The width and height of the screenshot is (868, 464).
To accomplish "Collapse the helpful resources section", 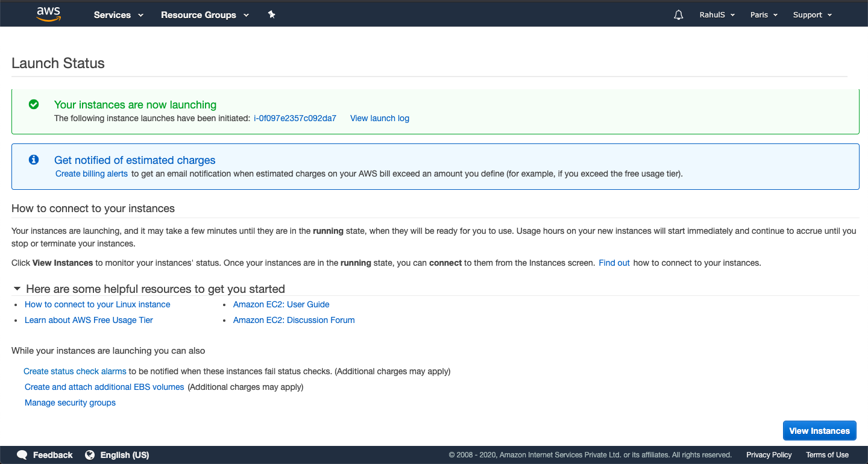I will click(x=17, y=289).
